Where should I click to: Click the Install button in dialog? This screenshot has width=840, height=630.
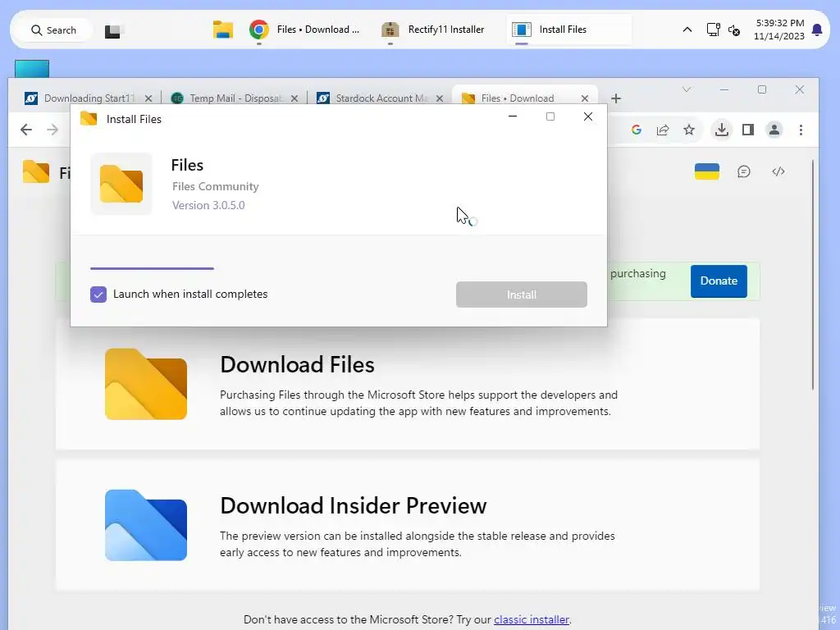click(521, 294)
